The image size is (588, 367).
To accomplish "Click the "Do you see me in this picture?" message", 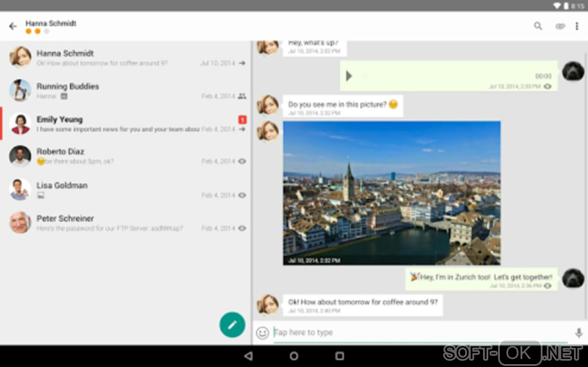I will [343, 107].
